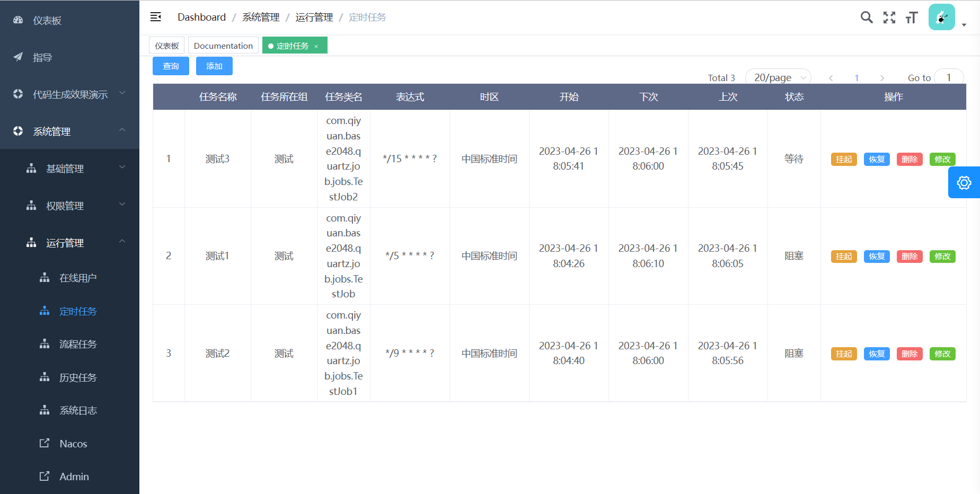Switch to the 仪表板 tab
980x494 pixels.
[x=166, y=45]
